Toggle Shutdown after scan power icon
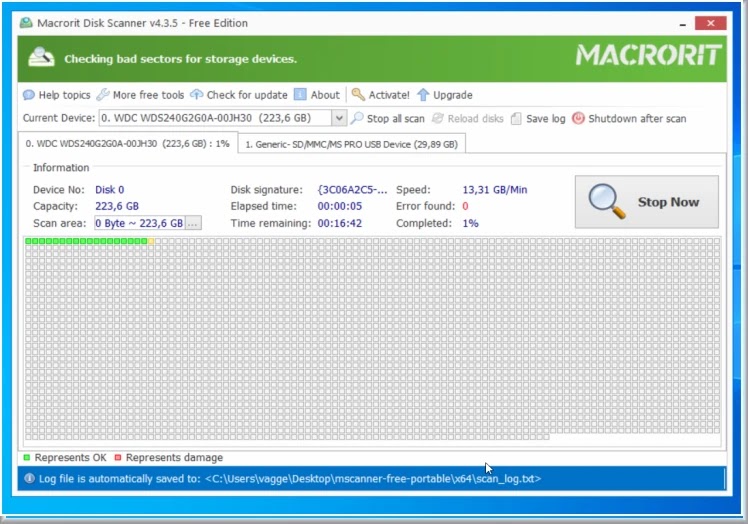748x524 pixels. point(578,118)
